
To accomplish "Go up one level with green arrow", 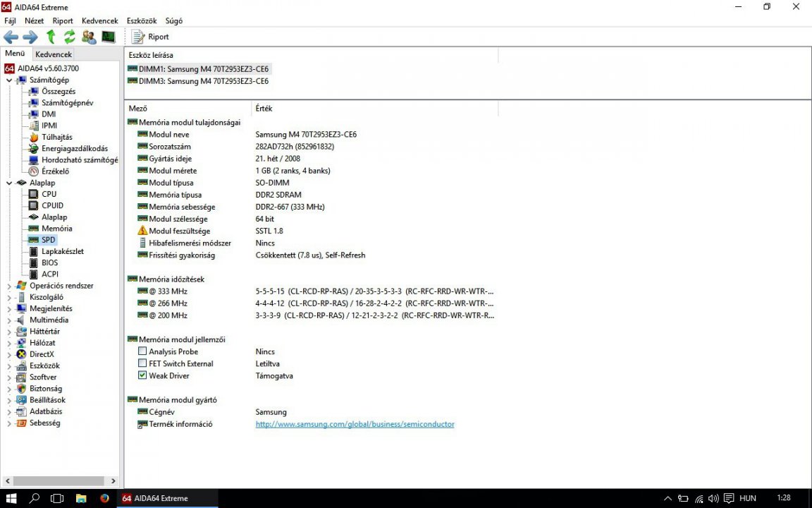I will click(x=51, y=37).
